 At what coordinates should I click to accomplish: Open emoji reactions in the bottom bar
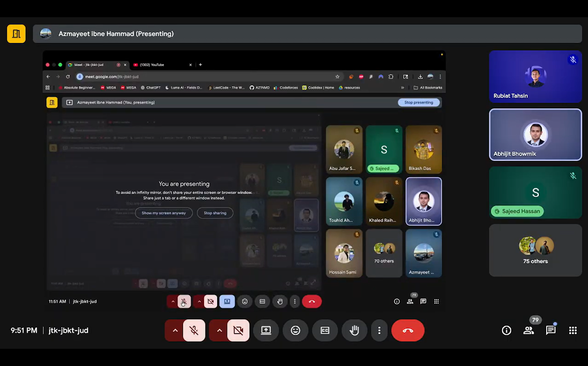(x=295, y=330)
